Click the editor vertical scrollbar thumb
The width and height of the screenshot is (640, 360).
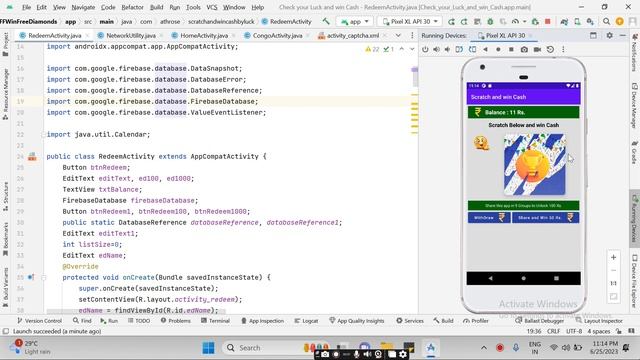[x=415, y=77]
